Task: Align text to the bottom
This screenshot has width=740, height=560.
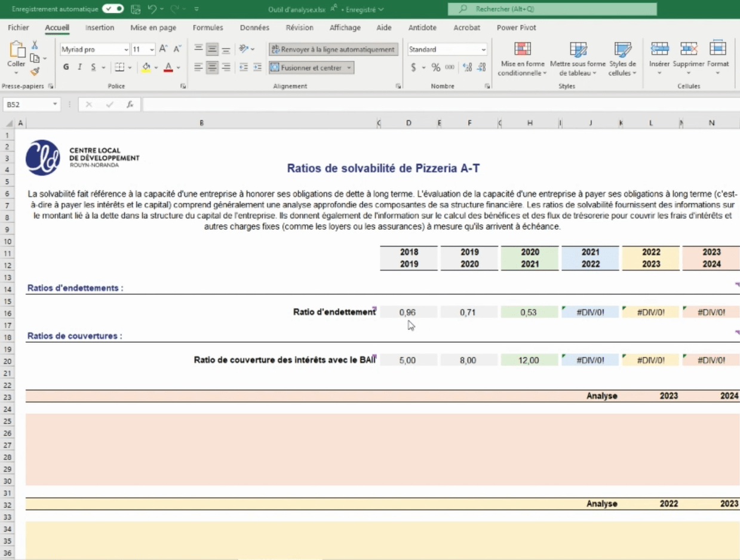Action: pos(226,50)
